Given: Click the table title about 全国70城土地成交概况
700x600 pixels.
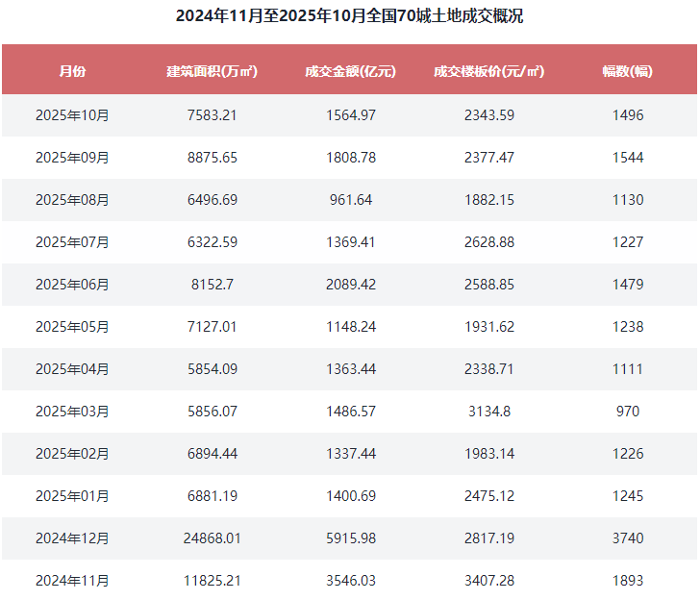Looking at the screenshot, I should point(350,16).
